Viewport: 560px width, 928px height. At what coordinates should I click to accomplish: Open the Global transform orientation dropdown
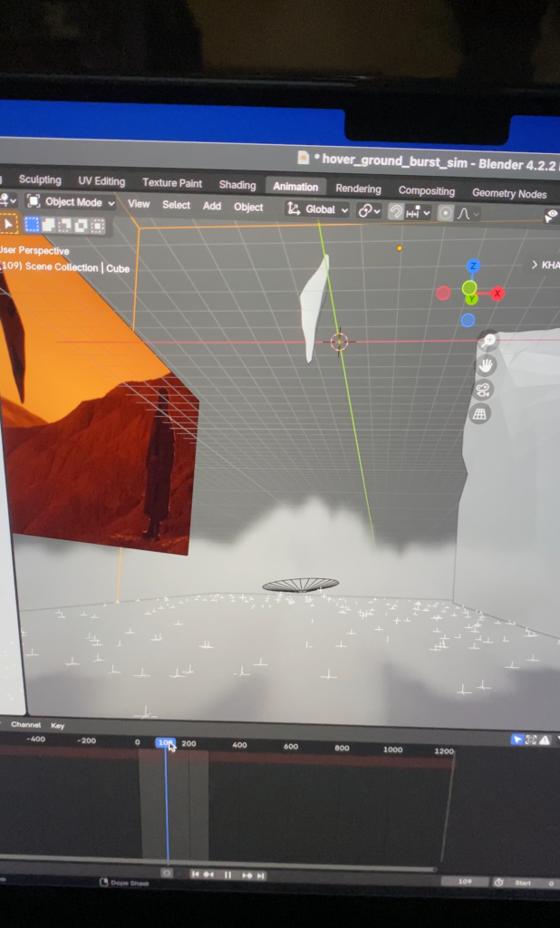318,209
